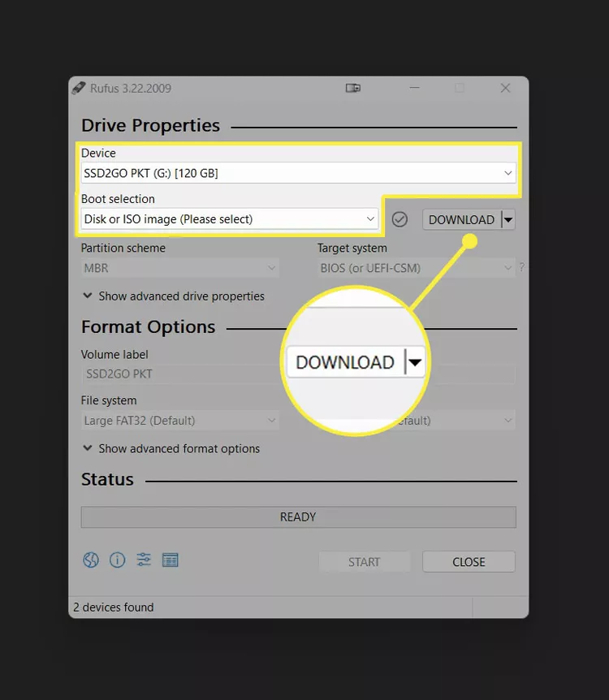The image size is (609, 700).
Task: Click the 'Volume label' label
Action: pos(114,354)
